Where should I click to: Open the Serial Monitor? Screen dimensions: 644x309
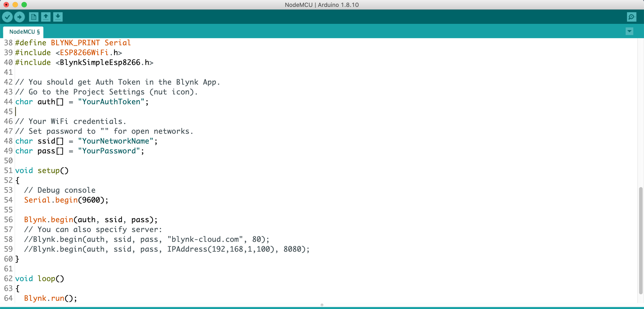pos(632,17)
